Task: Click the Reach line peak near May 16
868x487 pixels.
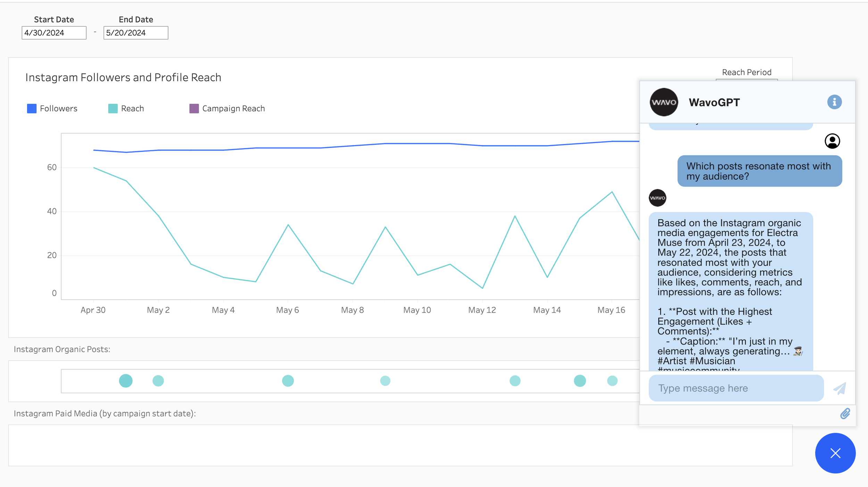Action: click(x=612, y=192)
